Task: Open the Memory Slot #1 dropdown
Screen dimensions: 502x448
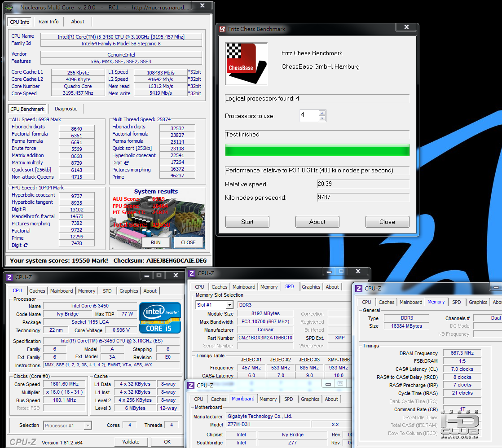Action: pyautogui.click(x=229, y=305)
